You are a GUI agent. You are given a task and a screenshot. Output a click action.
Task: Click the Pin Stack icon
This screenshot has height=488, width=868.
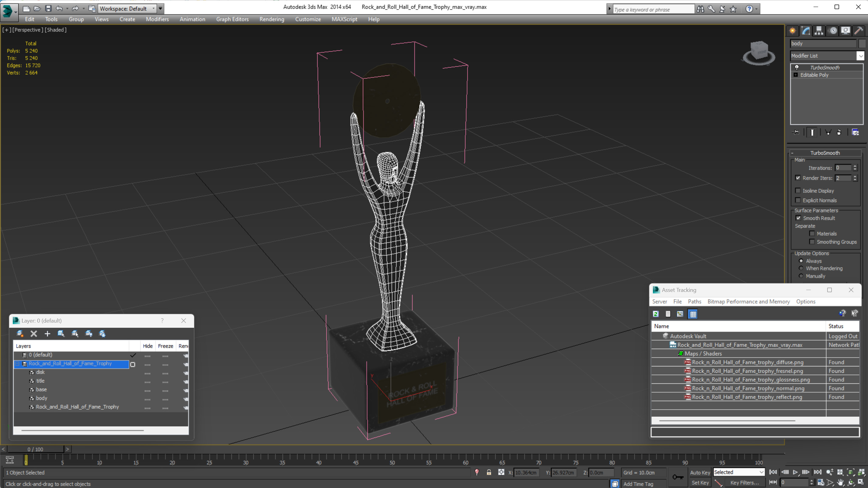796,132
